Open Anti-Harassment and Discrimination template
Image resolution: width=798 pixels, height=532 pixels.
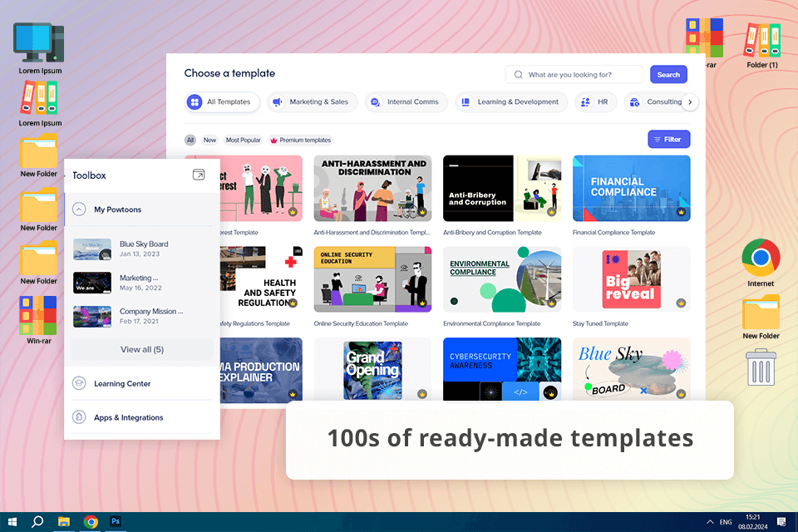tap(372, 189)
